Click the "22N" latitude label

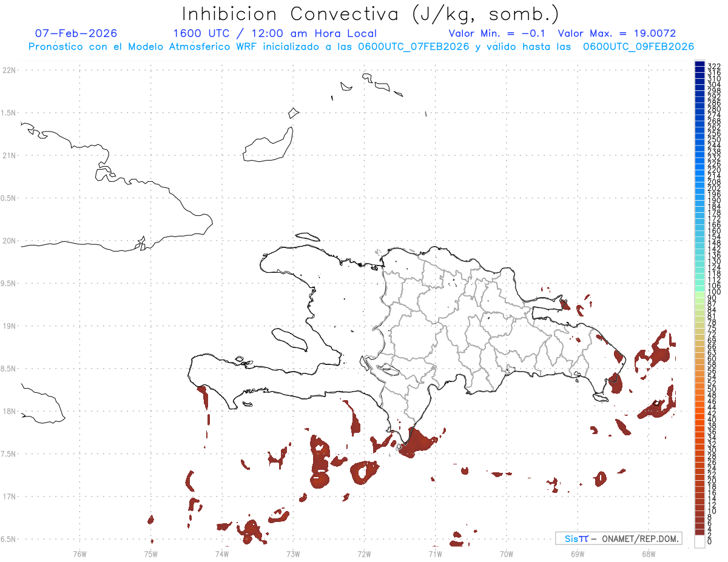coord(9,70)
